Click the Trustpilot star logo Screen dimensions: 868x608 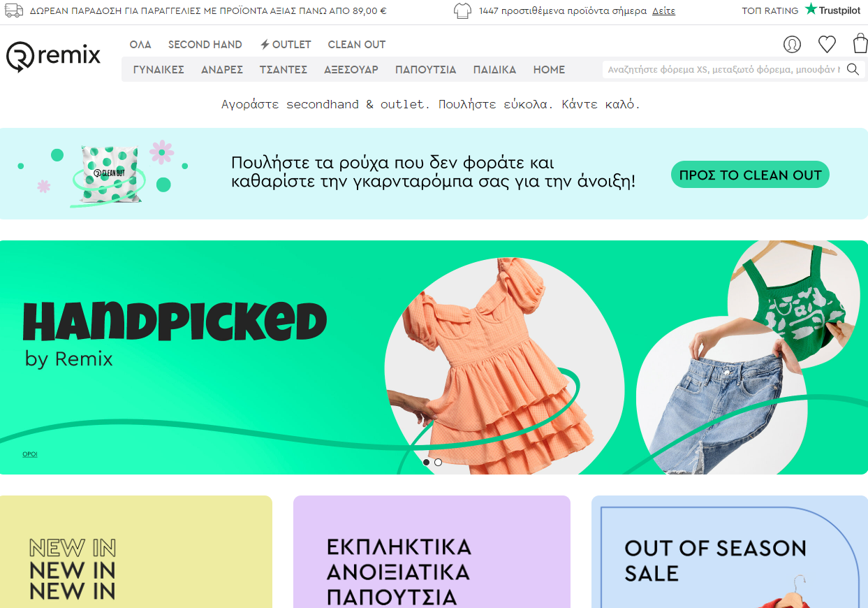coord(832,10)
